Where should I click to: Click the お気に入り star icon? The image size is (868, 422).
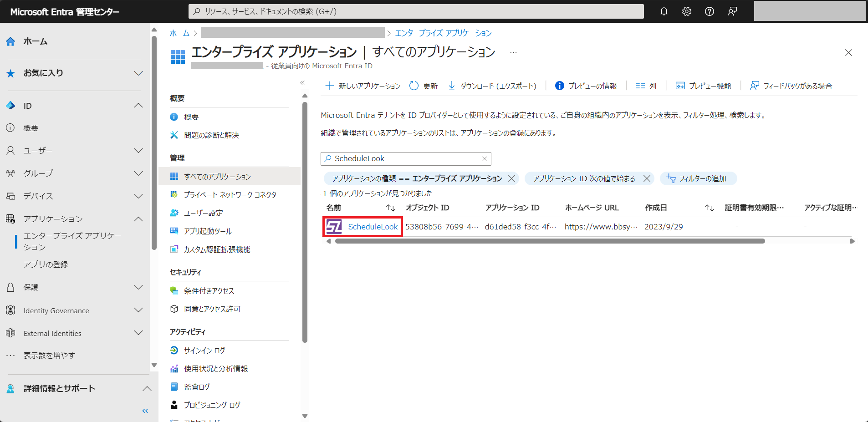[x=10, y=73]
